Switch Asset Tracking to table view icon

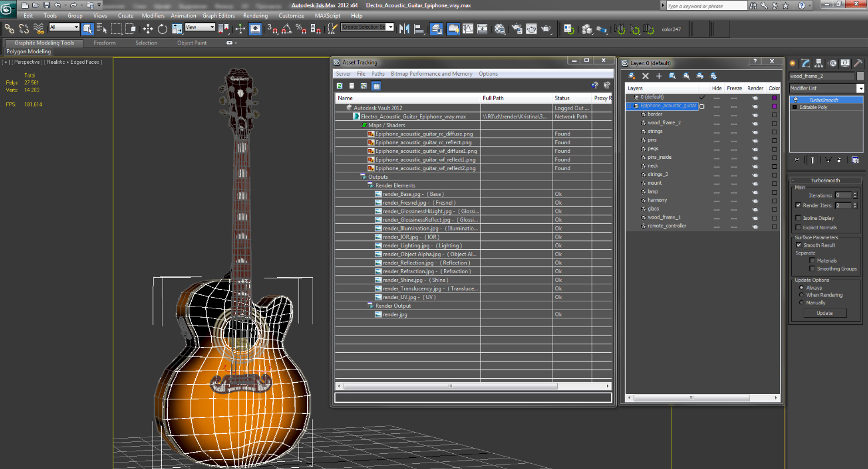[376, 86]
